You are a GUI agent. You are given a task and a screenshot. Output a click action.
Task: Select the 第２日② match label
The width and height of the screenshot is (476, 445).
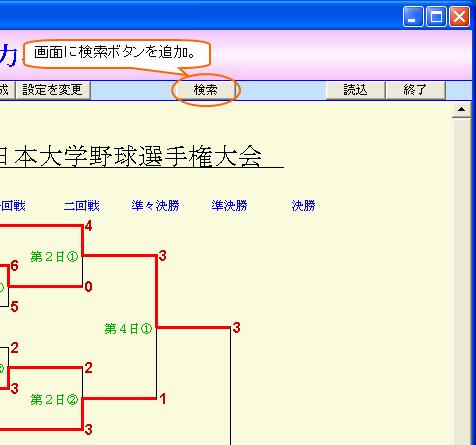pos(54,399)
